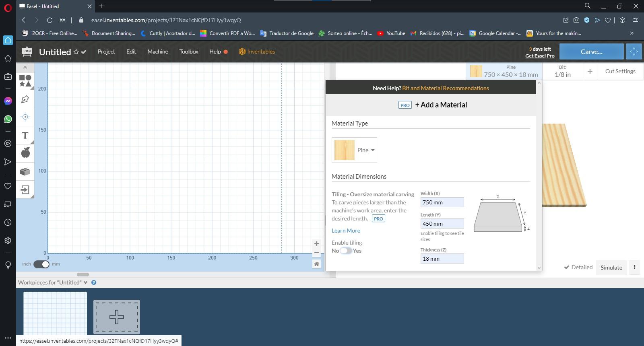
Task: Open Cut Settings panel
Action: point(620,71)
